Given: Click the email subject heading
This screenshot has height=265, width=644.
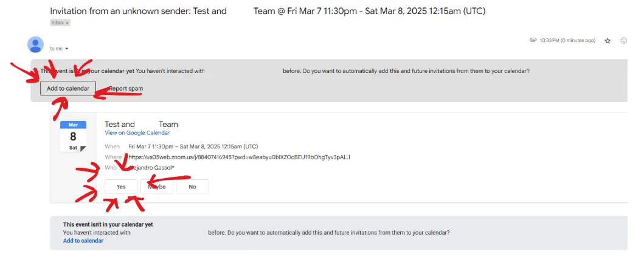Looking at the screenshot, I should coord(268,11).
